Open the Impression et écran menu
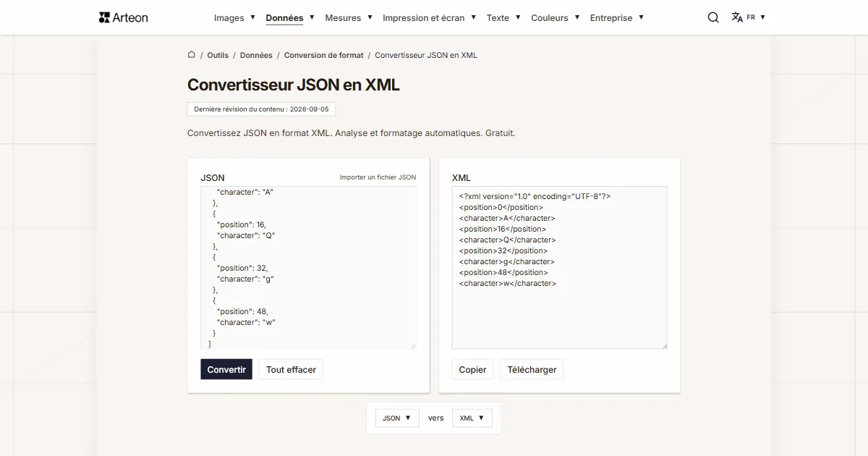 (x=429, y=17)
